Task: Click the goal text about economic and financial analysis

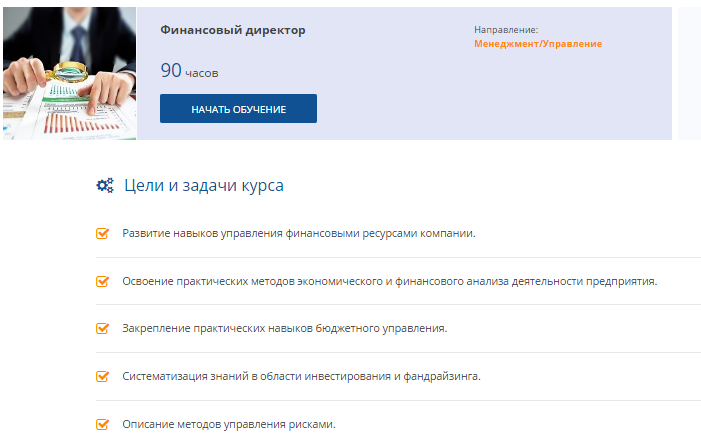Action: [x=389, y=281]
